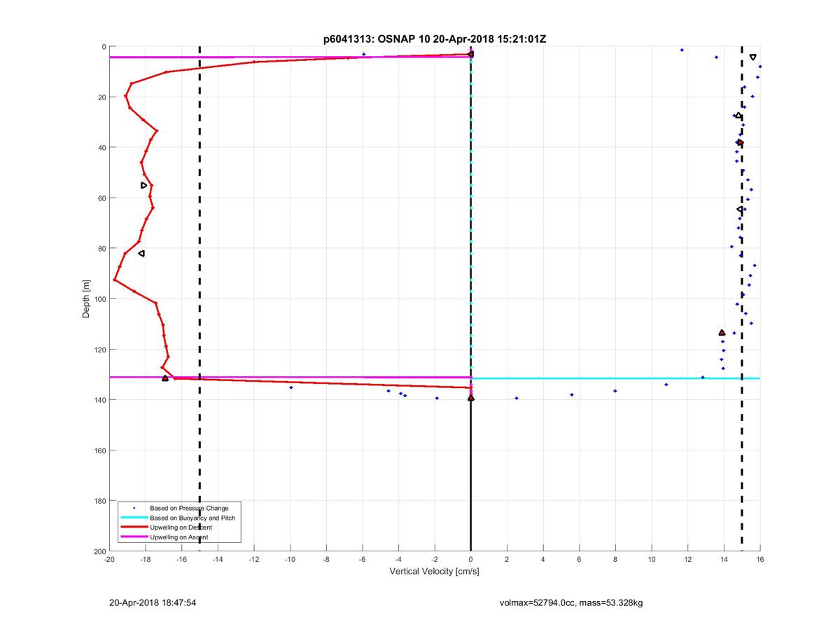
Task: Click legend entry 'Based on Buoyancy and Pitch'
Action: pos(192,518)
